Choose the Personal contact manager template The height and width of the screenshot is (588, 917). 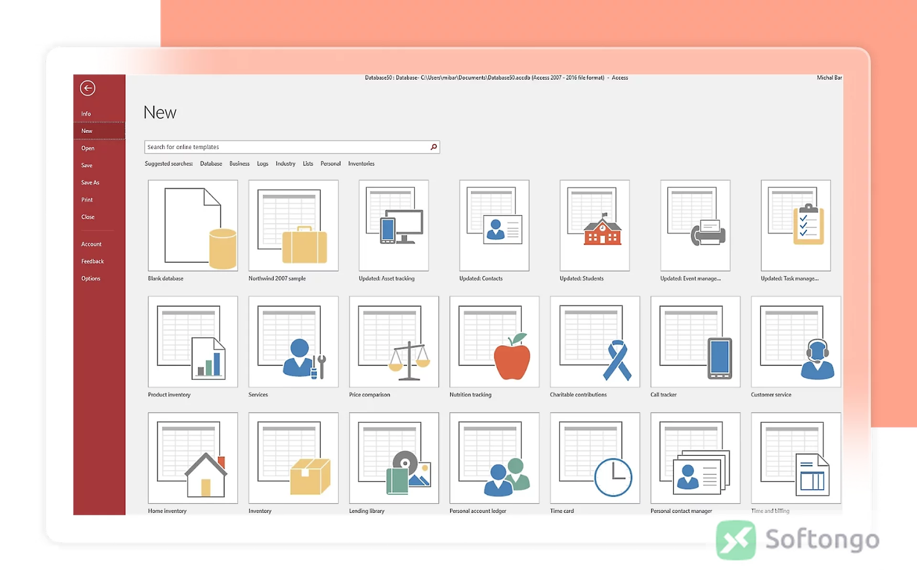pyautogui.click(x=695, y=458)
